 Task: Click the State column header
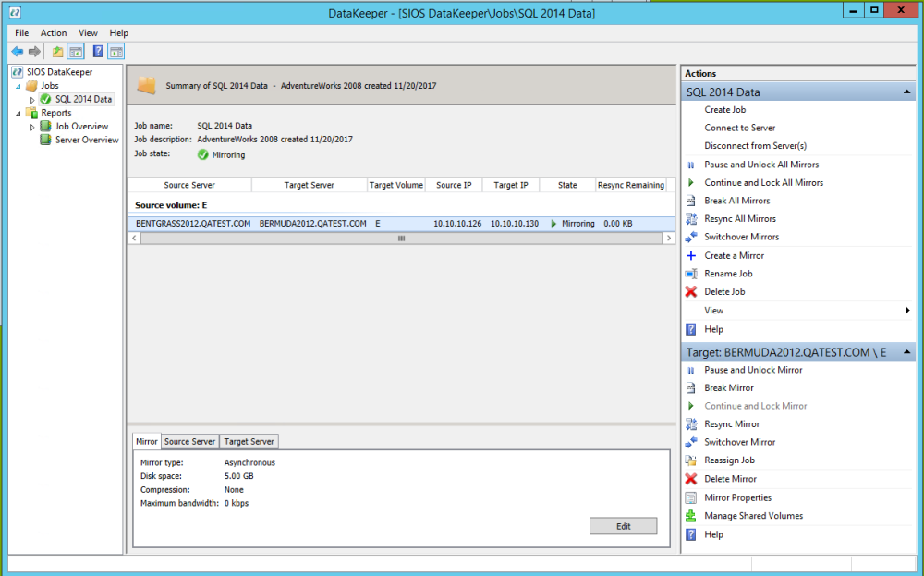[x=567, y=185]
